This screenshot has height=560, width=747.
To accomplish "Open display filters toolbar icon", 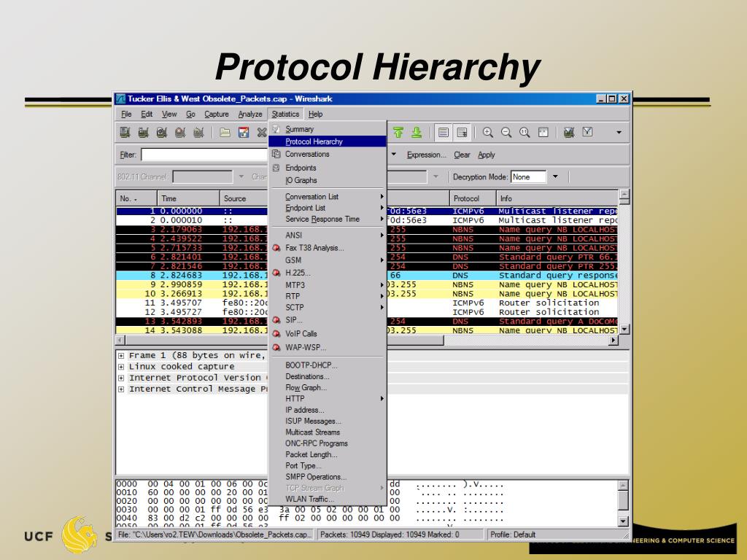I will (x=587, y=133).
